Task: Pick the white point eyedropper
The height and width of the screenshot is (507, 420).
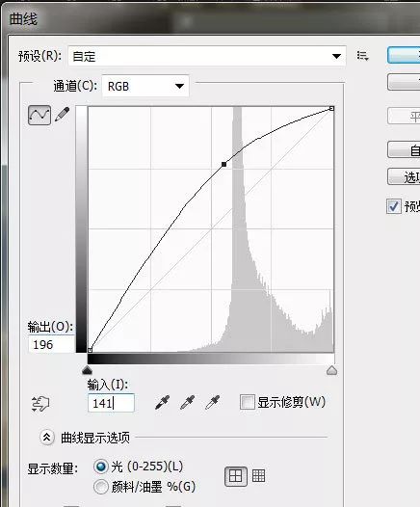Action: [x=212, y=403]
